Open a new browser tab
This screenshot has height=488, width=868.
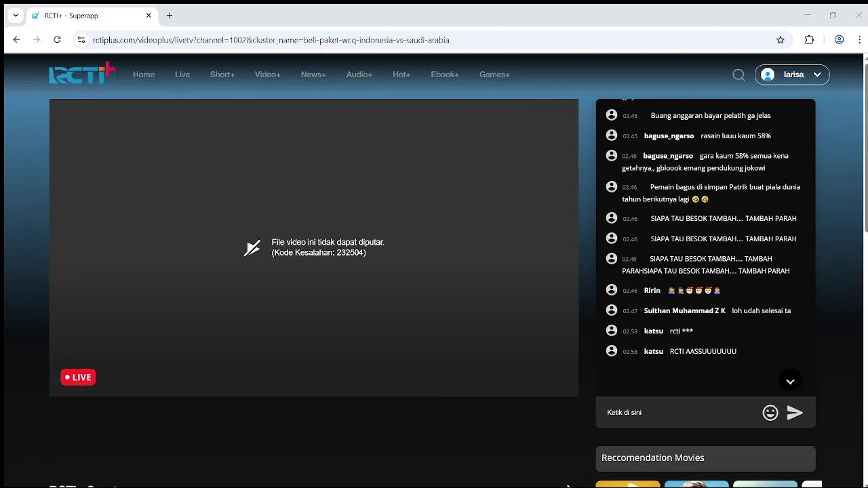tap(170, 16)
